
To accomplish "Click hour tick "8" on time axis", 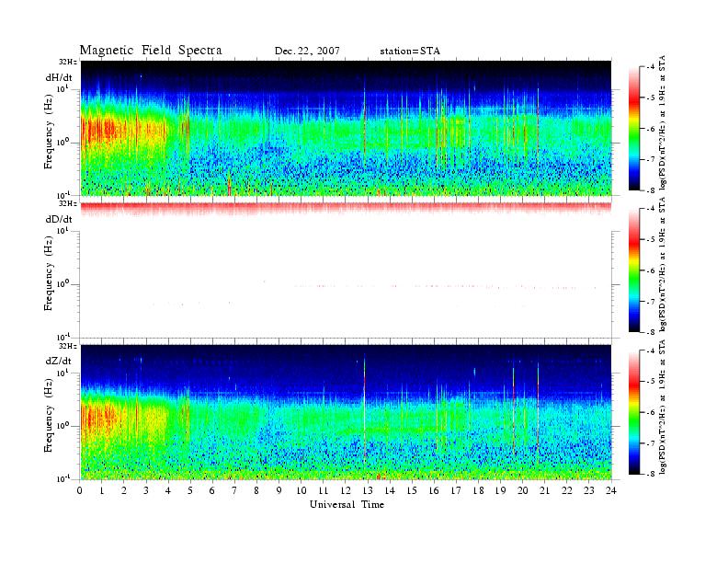I will 256,490.
